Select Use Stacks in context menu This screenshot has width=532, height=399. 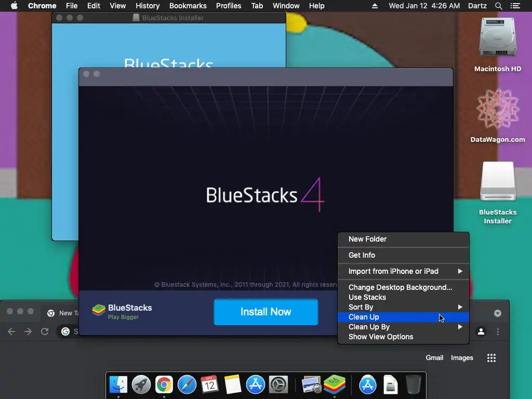403,297
